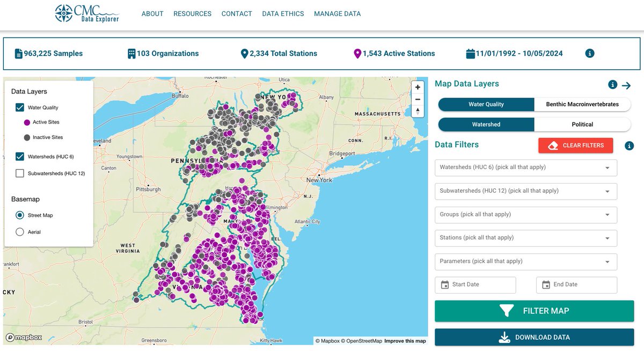The image size is (644, 351).
Task: Click into the Start Date field
Action: [x=475, y=285]
